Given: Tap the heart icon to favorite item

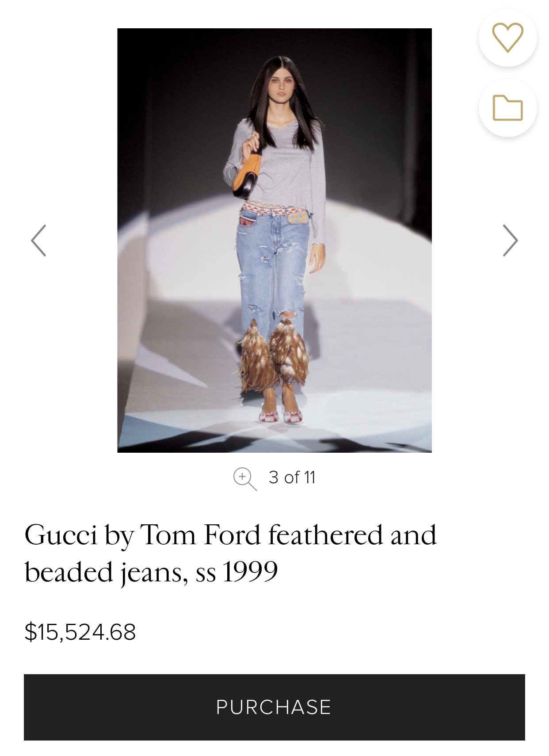Looking at the screenshot, I should coord(507,38).
